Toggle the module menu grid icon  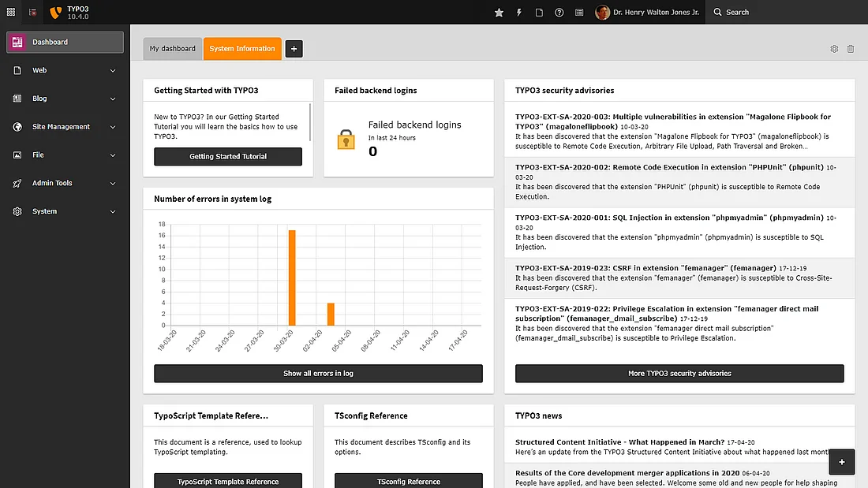11,12
